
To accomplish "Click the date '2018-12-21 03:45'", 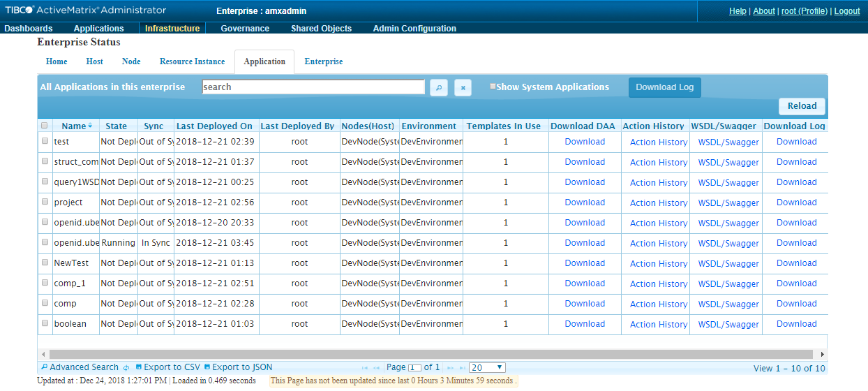I will (x=215, y=243).
